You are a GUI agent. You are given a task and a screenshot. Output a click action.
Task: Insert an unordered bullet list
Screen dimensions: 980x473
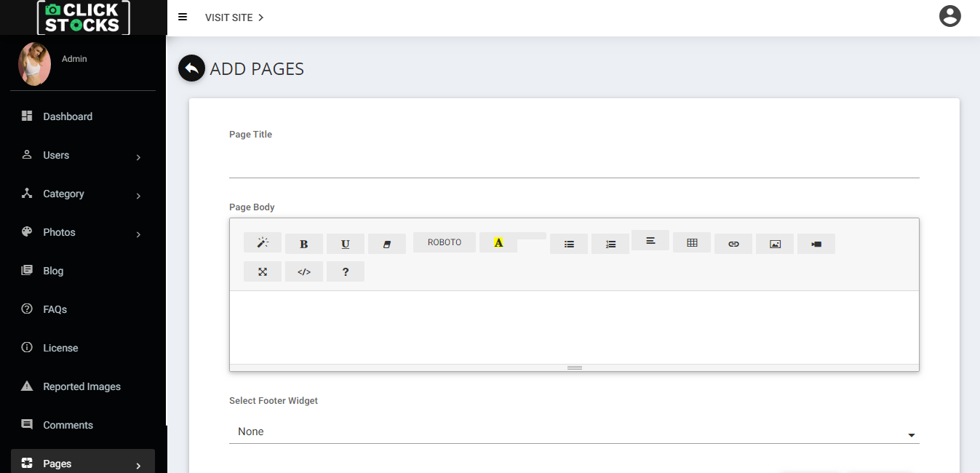[x=569, y=244]
